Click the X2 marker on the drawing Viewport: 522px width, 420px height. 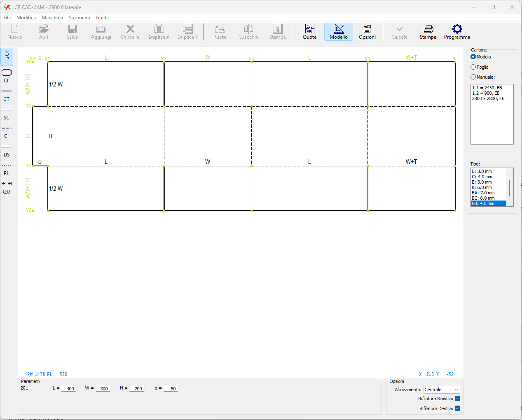tap(164, 58)
